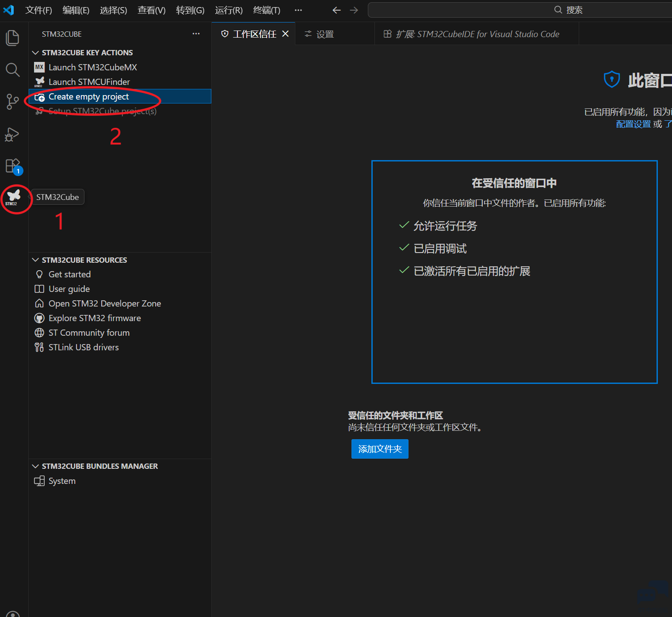Open the 文件(F) menu
Image resolution: width=672 pixels, height=617 pixels.
(38, 10)
